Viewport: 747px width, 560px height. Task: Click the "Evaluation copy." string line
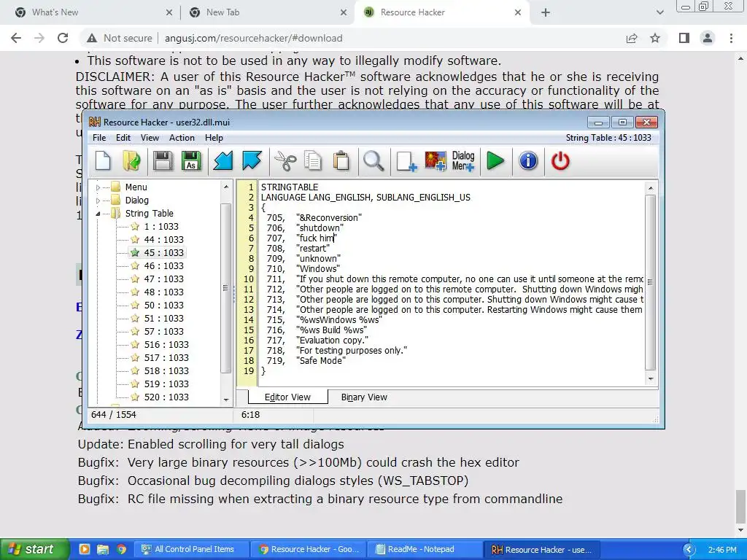332,341
